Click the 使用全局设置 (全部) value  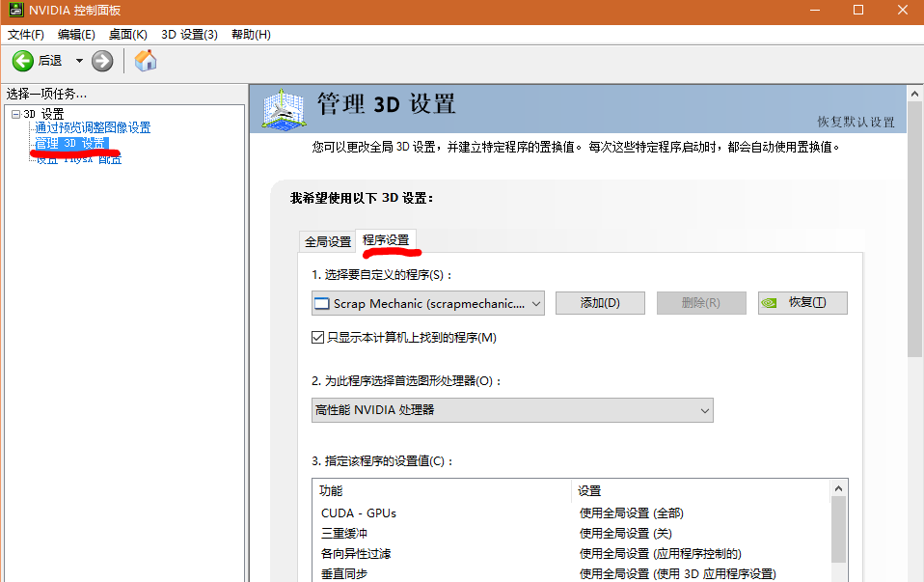631,513
